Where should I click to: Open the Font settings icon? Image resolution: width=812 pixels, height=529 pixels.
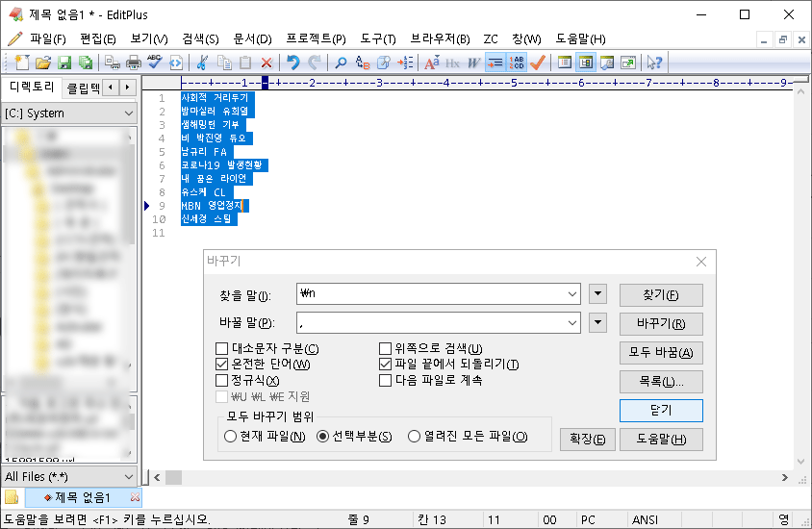pyautogui.click(x=431, y=63)
